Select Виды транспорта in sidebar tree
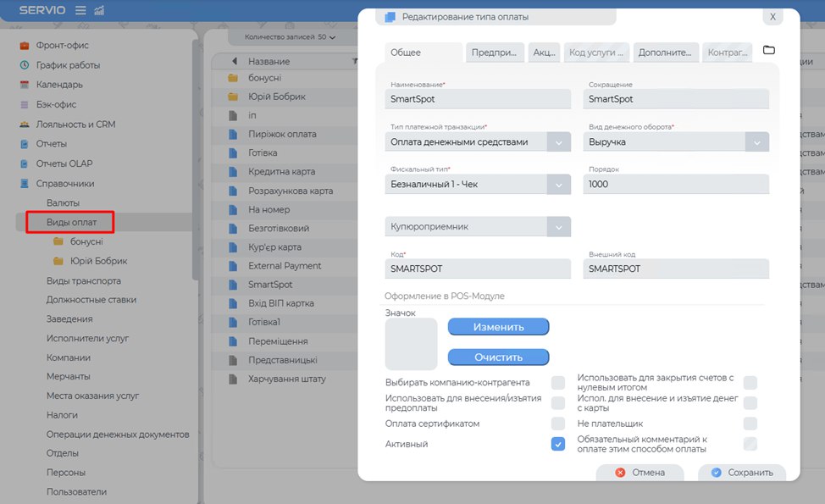Viewport: 825px width, 504px height. point(84,281)
